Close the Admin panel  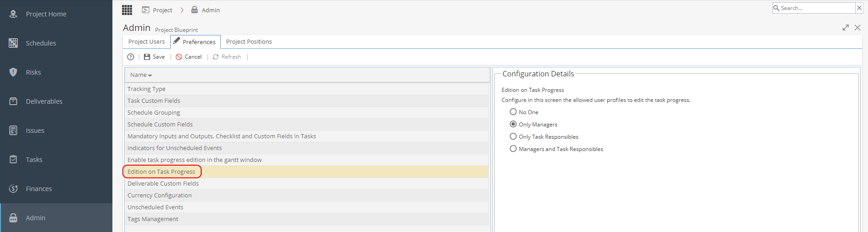click(x=858, y=28)
